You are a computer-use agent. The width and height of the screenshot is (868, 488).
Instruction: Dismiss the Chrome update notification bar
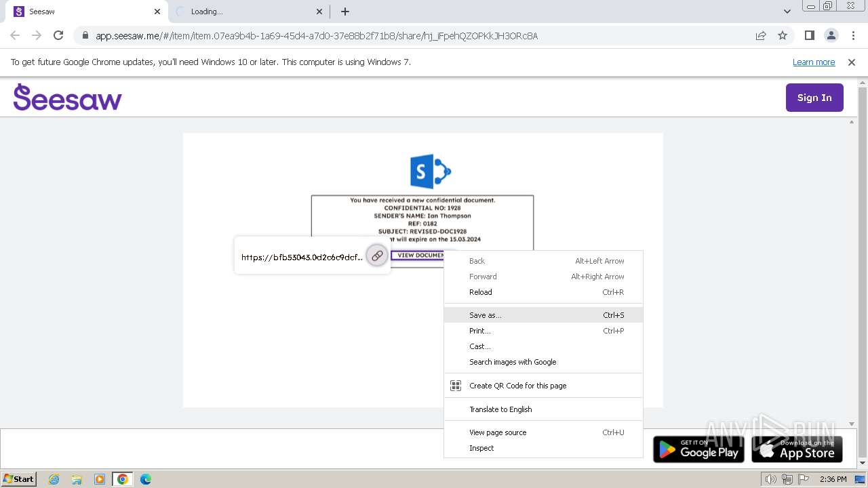coord(852,62)
